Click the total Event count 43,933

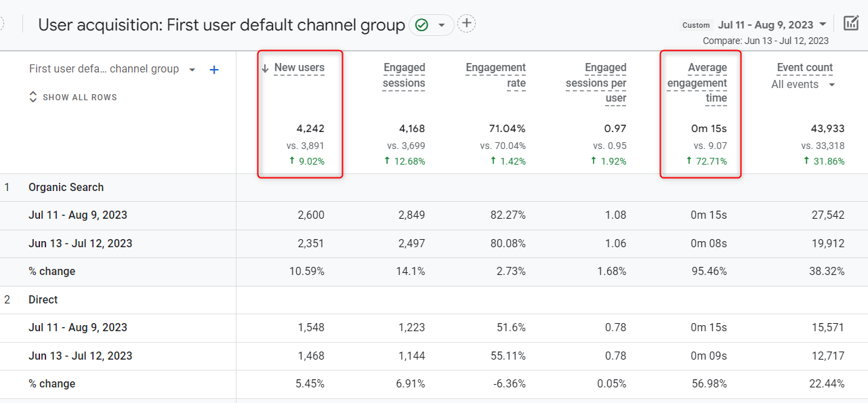pos(828,129)
